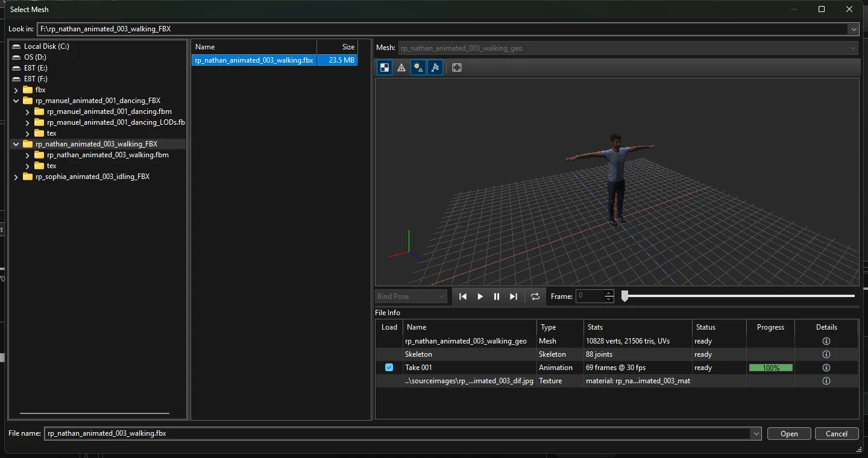Click the Type column header in File Info
Image resolution: width=868 pixels, height=458 pixels.
[x=559, y=327]
